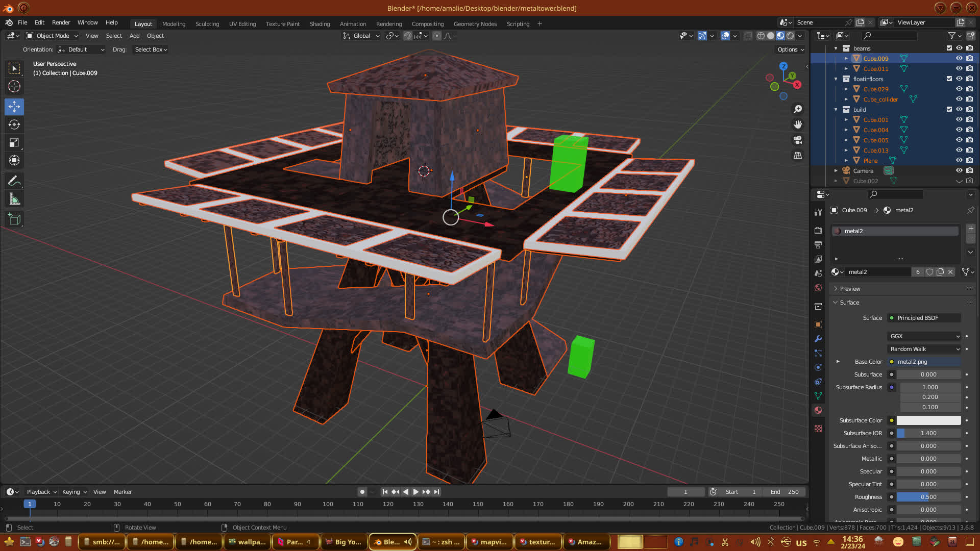Viewport: 980px width, 551px height.
Task: Expand the Preview panel
Action: tap(850, 289)
